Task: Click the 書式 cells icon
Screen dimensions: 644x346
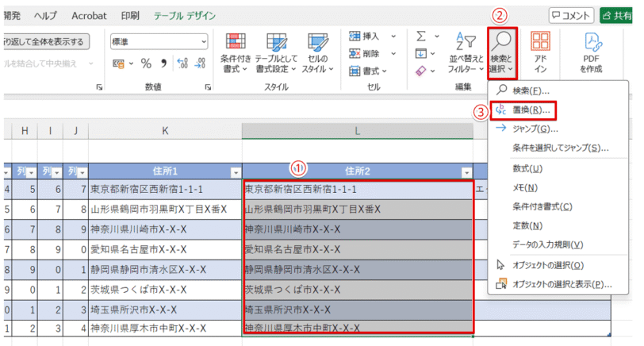Action: tap(355, 71)
